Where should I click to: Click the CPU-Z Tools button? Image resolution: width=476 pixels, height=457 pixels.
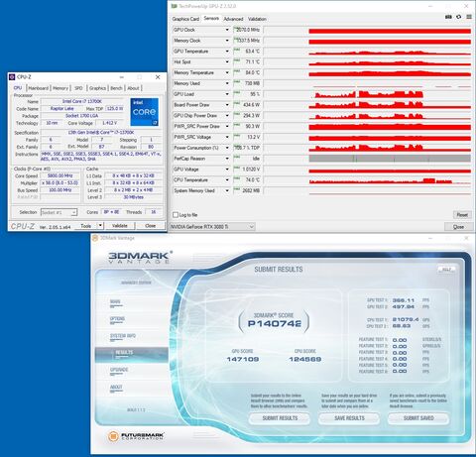click(85, 226)
